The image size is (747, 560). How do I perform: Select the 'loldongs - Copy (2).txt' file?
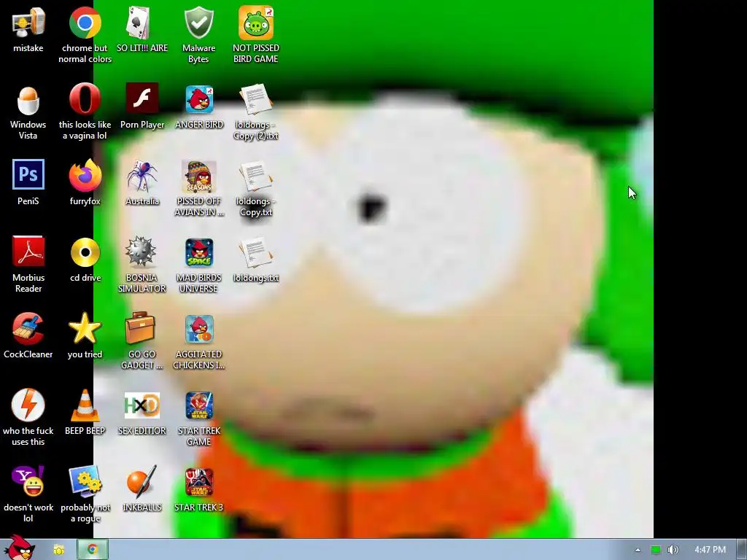(x=256, y=99)
